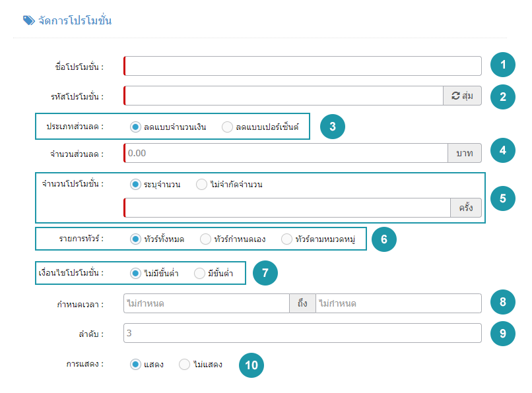Open the end date field after ถึง
The height and width of the screenshot is (393, 532).
pos(399,303)
